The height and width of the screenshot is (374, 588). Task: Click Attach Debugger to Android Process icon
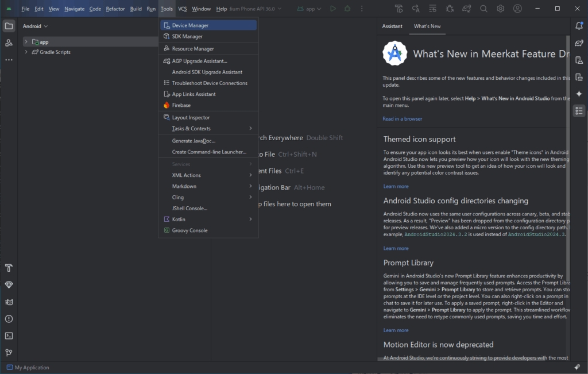point(450,9)
